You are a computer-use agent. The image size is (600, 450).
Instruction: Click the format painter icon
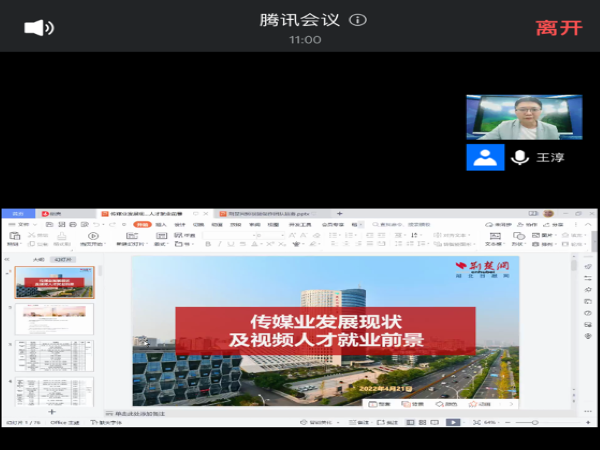click(x=62, y=238)
